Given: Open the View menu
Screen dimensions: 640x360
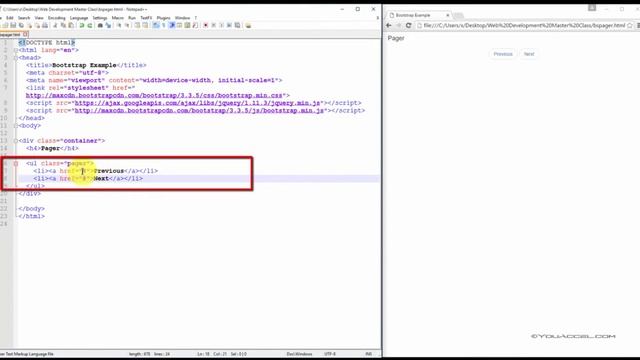Looking at the screenshot, I should click(x=39, y=18).
